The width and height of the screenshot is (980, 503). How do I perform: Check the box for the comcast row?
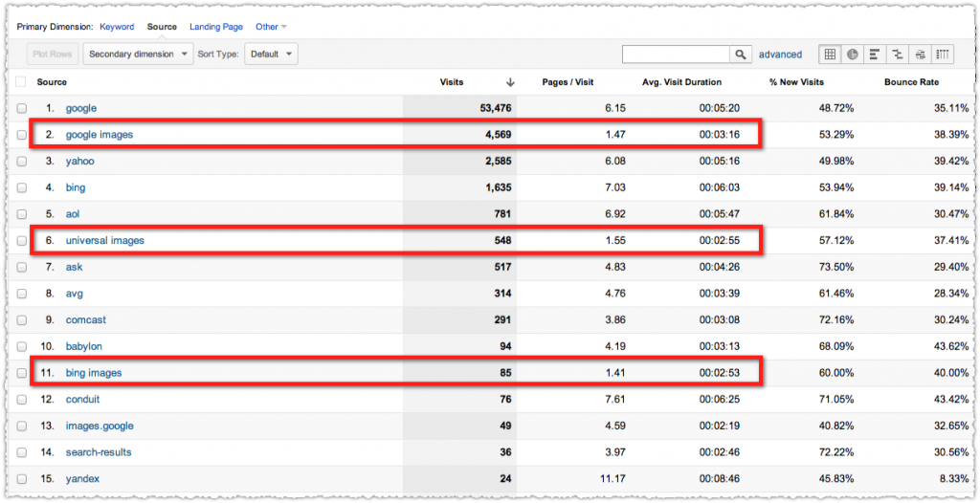pyautogui.click(x=22, y=320)
